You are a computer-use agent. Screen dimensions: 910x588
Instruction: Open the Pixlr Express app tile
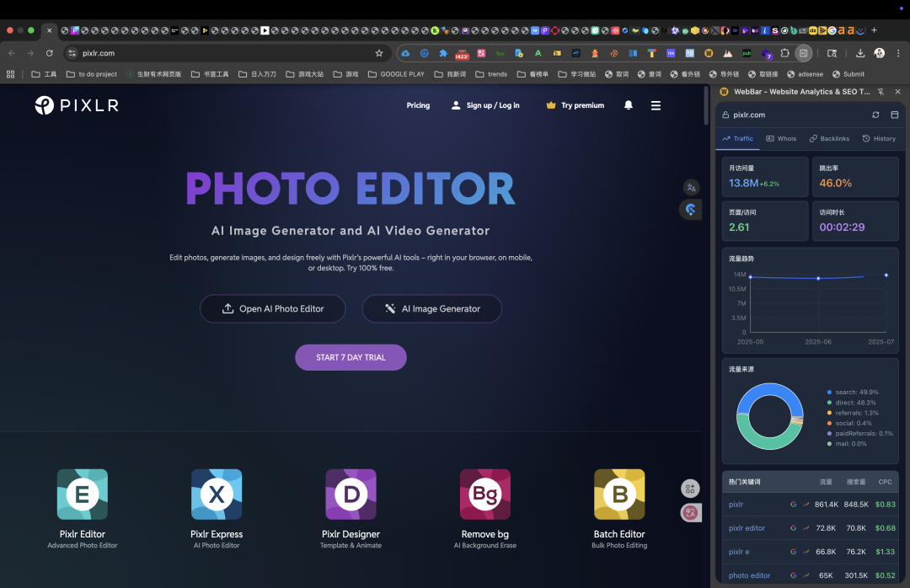coord(217,494)
